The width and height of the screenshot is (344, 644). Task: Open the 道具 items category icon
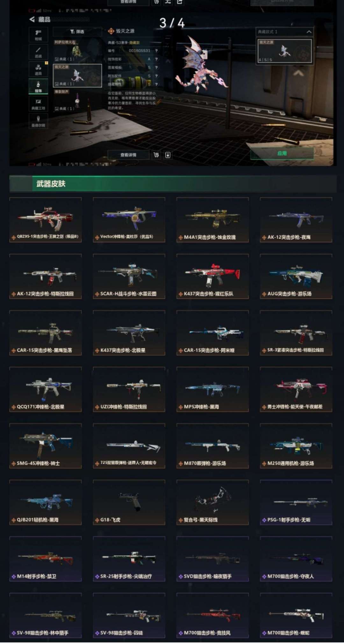[38, 69]
